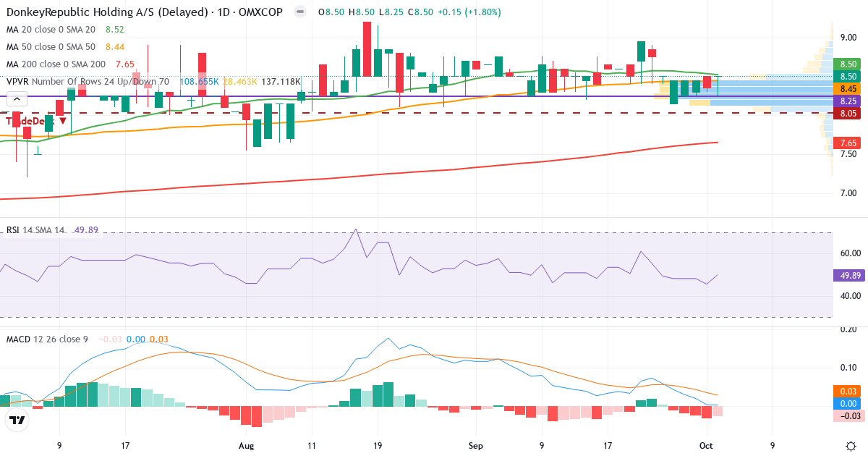This screenshot has width=868, height=456.
Task: Select the VPVR Number Of Rows legend
Action: tap(89, 82)
